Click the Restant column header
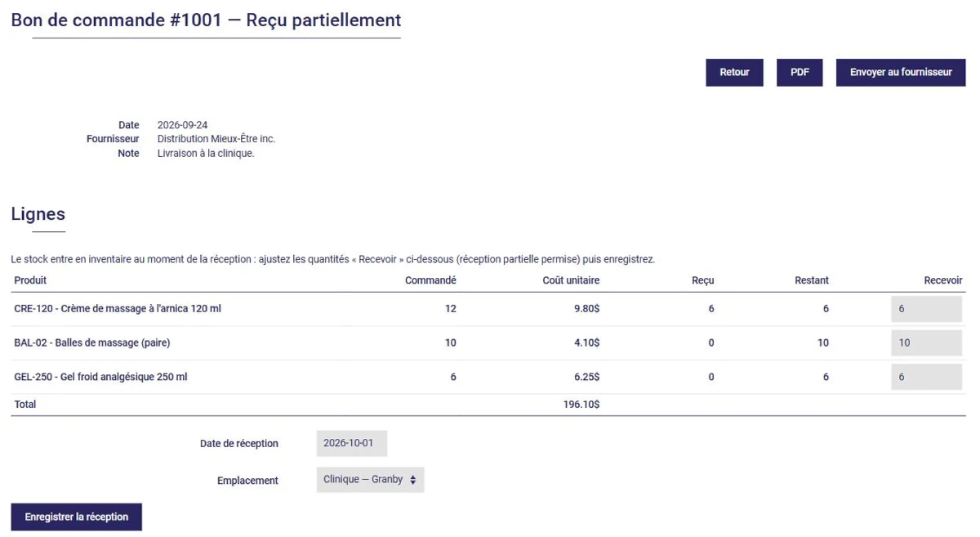The width and height of the screenshot is (980, 537). click(x=812, y=280)
